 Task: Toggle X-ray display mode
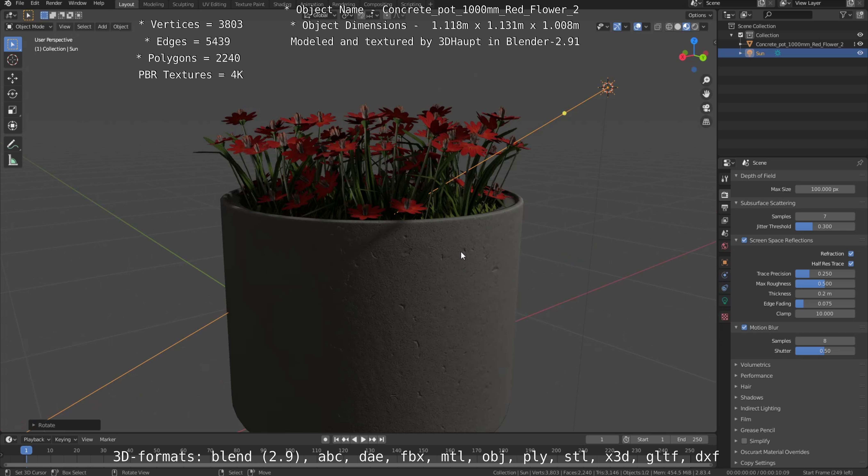[x=657, y=27]
